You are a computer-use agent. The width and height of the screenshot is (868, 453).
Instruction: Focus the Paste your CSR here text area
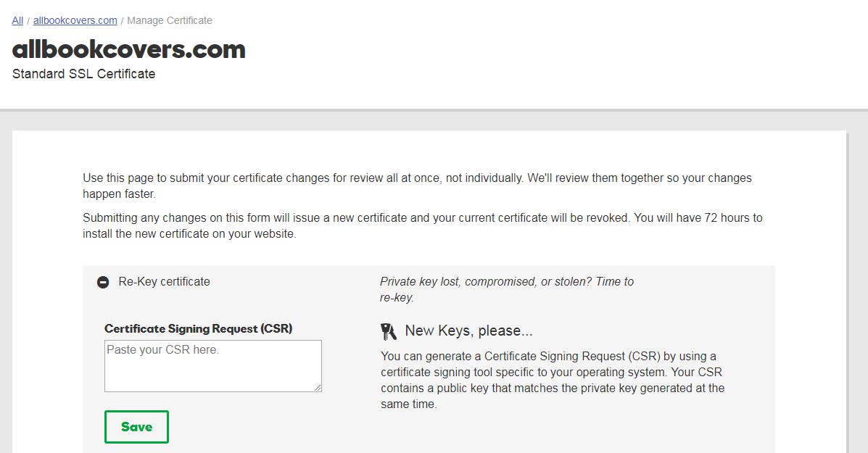[213, 366]
